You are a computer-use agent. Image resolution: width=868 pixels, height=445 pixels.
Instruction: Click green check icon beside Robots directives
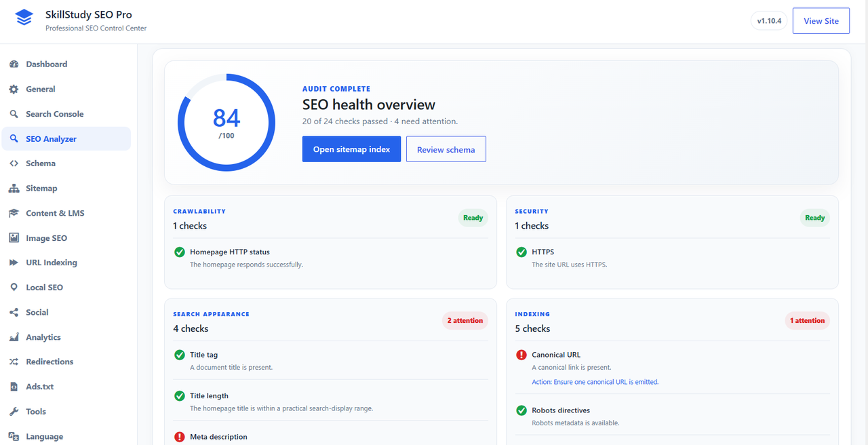521,410
